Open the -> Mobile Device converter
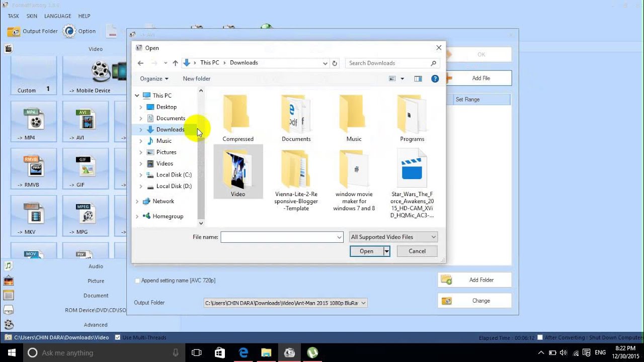Viewport: 644px width, 362px height. pos(94,75)
